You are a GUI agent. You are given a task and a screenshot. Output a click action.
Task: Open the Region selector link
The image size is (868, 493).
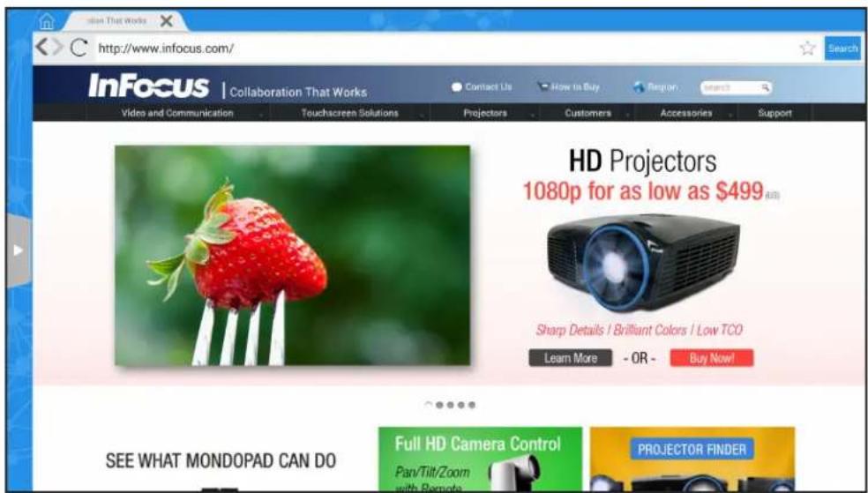click(x=655, y=86)
